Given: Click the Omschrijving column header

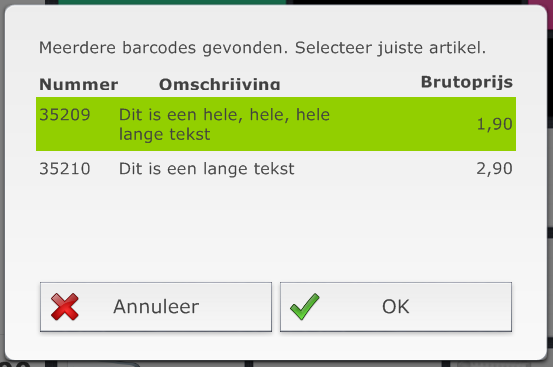Looking at the screenshot, I should pos(220,85).
